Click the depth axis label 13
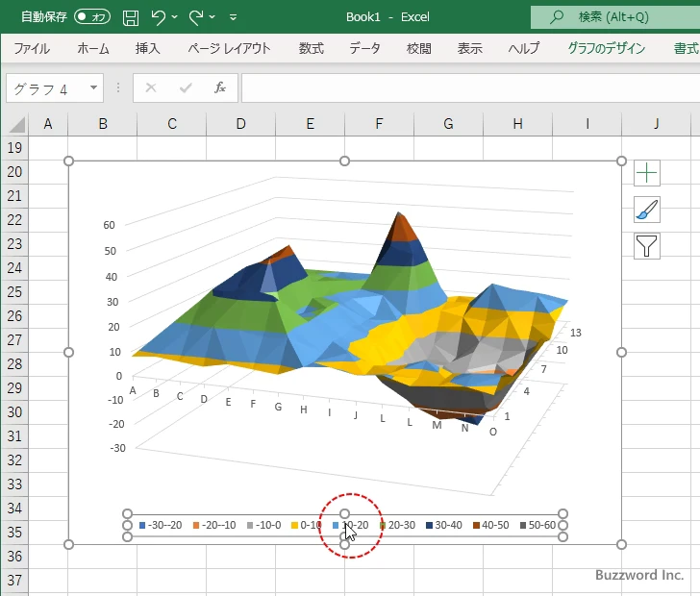This screenshot has width=700, height=596. pyautogui.click(x=576, y=333)
